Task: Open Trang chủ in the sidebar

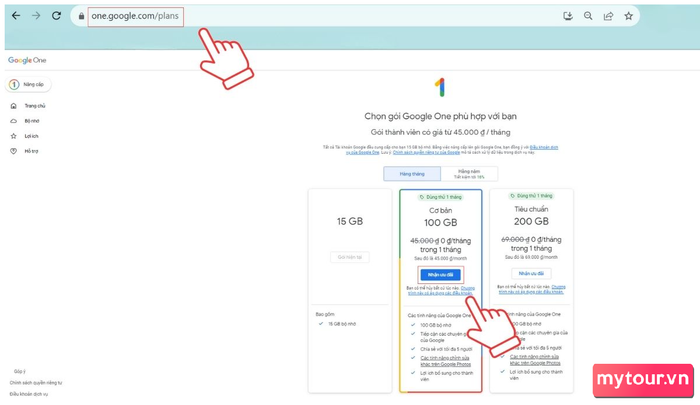Action: [x=35, y=106]
